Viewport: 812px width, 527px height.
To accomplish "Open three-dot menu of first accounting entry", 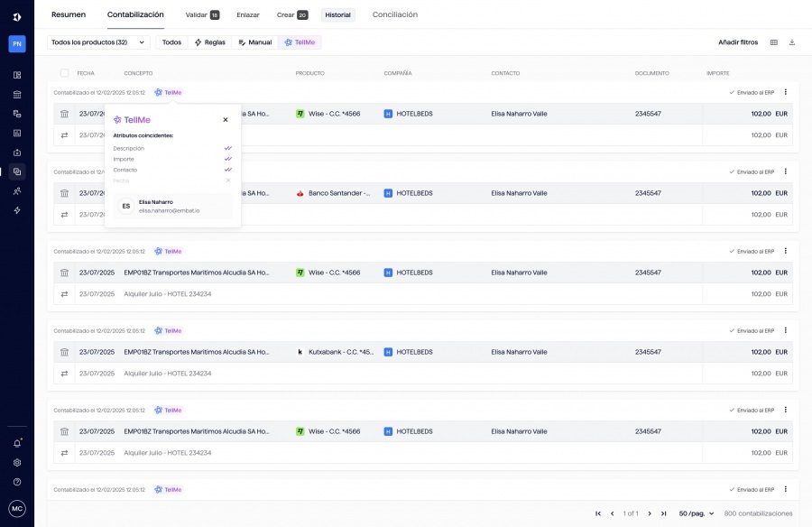I will pyautogui.click(x=785, y=92).
